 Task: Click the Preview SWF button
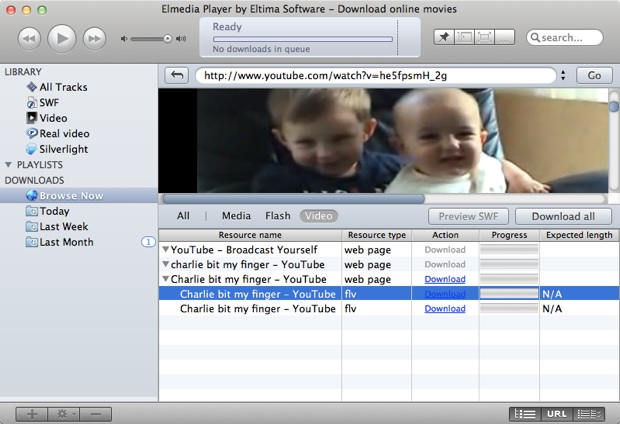[x=468, y=216]
